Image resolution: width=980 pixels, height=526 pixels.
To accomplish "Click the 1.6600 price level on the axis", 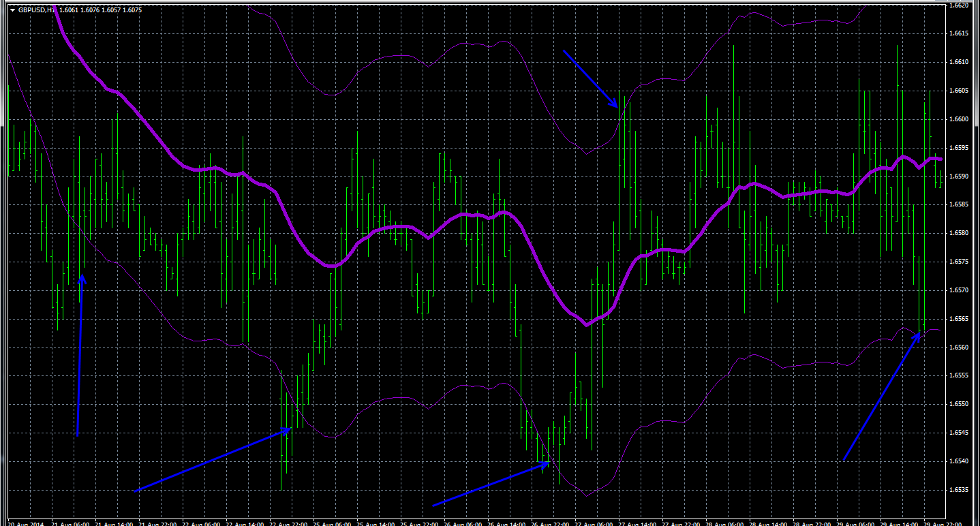I will point(958,119).
